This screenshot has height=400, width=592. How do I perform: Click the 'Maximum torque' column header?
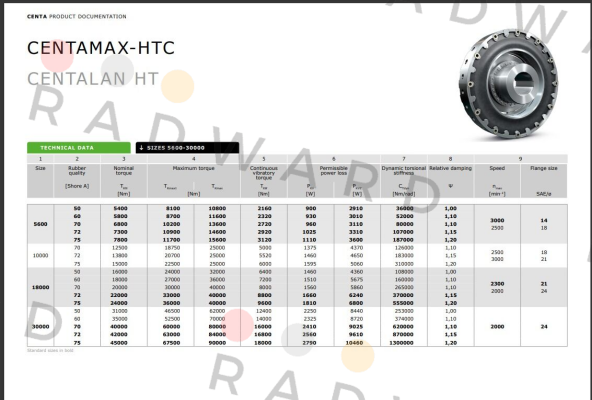click(193, 168)
